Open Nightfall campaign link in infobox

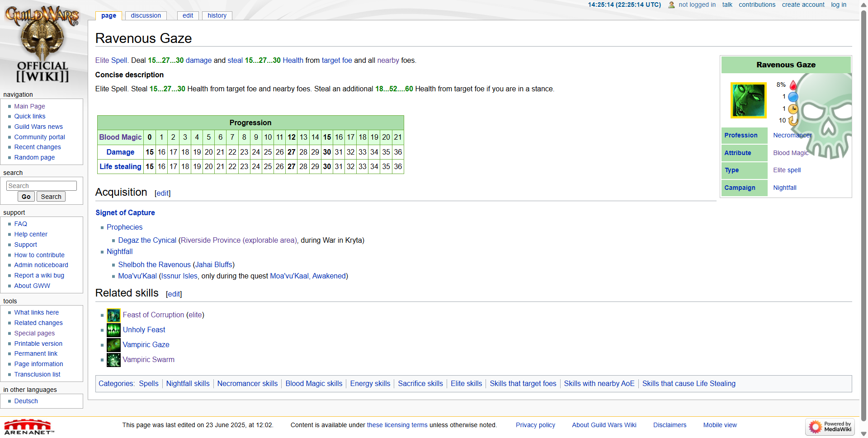(x=785, y=188)
